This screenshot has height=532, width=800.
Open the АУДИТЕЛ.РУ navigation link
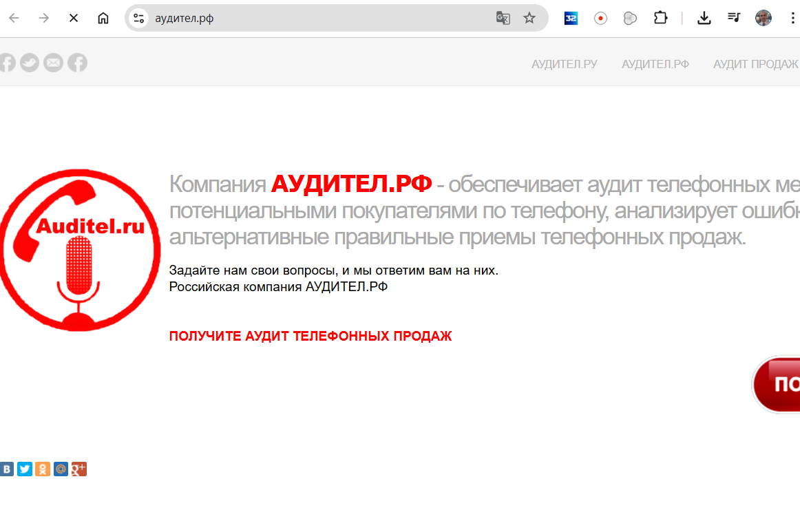click(x=565, y=64)
